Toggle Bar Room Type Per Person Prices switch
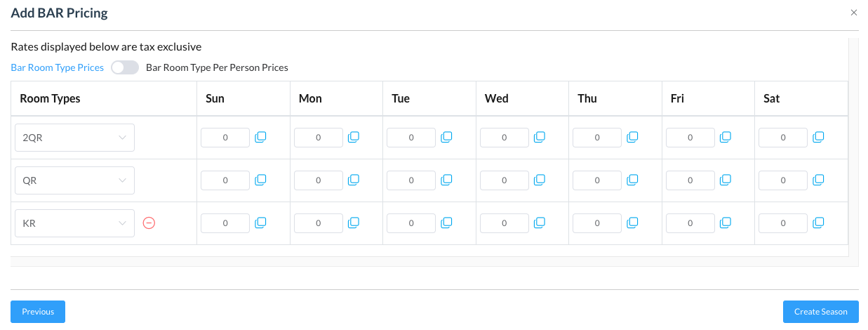This screenshot has width=868, height=330. pos(125,67)
